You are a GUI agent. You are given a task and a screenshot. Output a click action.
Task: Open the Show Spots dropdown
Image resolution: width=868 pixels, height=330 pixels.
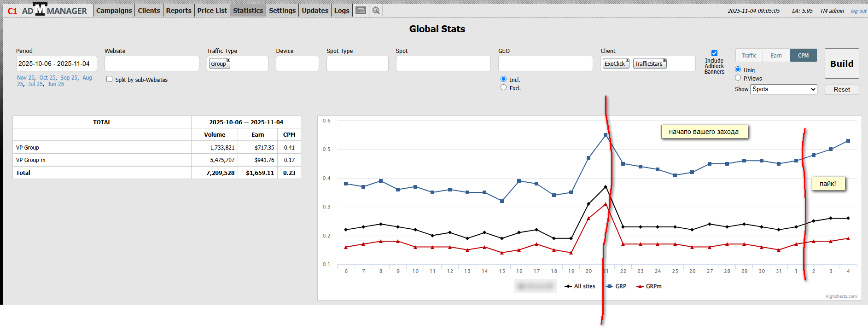coord(784,89)
